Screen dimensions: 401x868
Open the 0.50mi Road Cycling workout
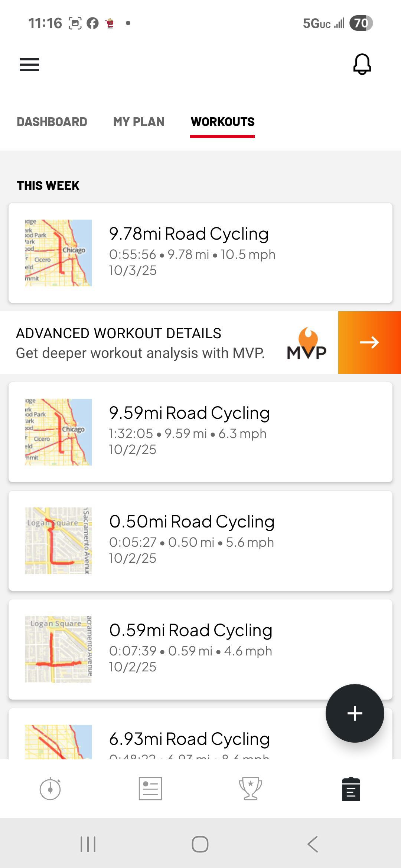coord(200,541)
